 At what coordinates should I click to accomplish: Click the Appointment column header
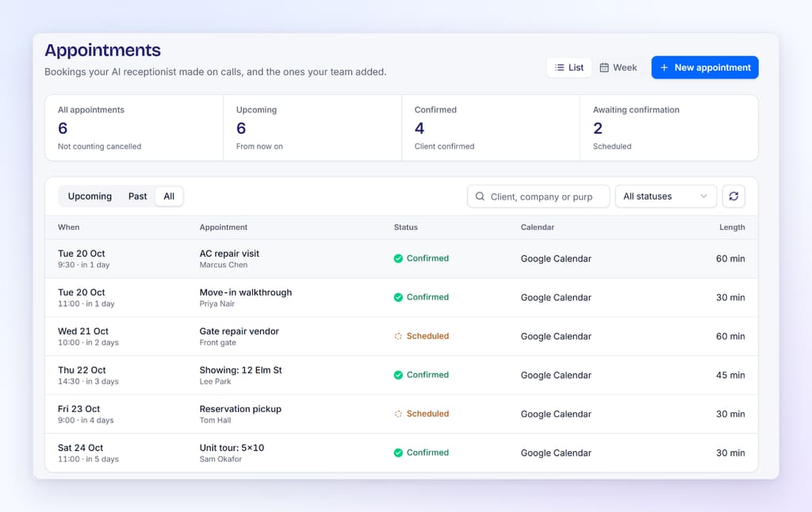pos(224,227)
